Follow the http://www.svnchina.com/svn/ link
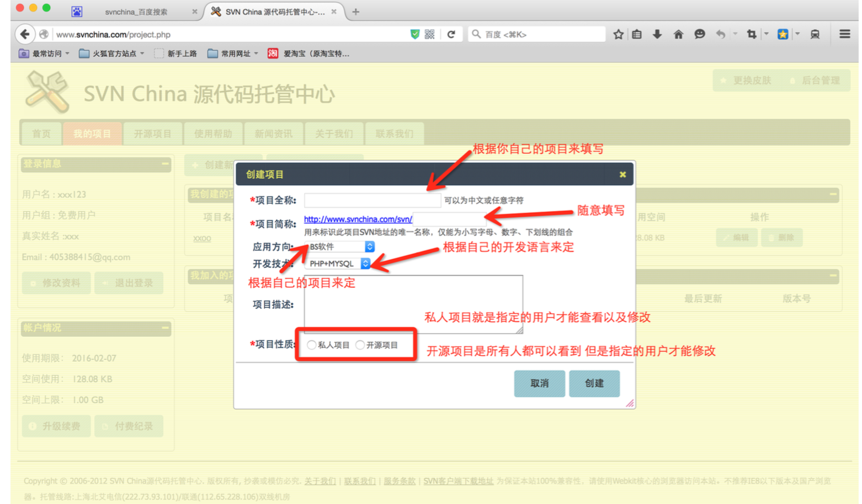Screen dimensions: 862x504 pyautogui.click(x=358, y=219)
